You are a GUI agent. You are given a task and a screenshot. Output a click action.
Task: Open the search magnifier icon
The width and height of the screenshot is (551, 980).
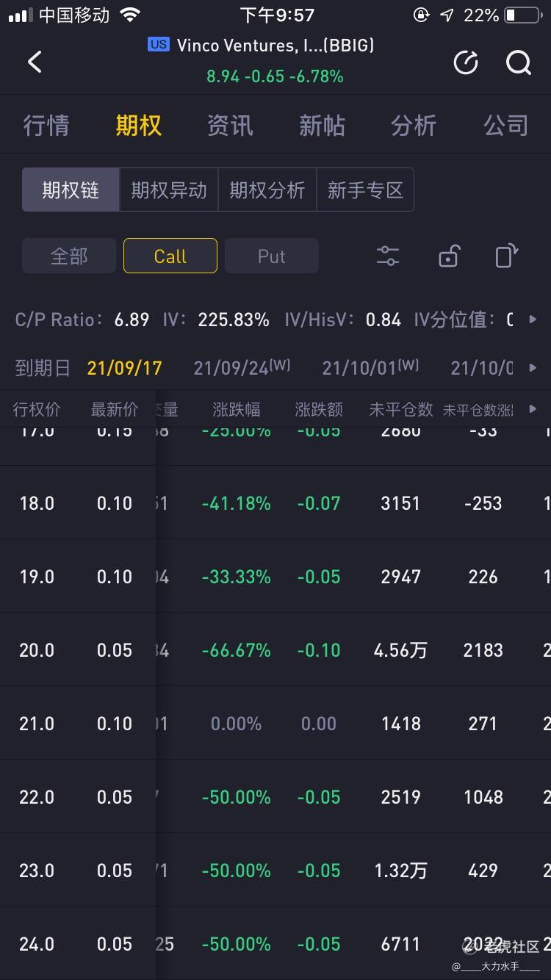[x=519, y=63]
